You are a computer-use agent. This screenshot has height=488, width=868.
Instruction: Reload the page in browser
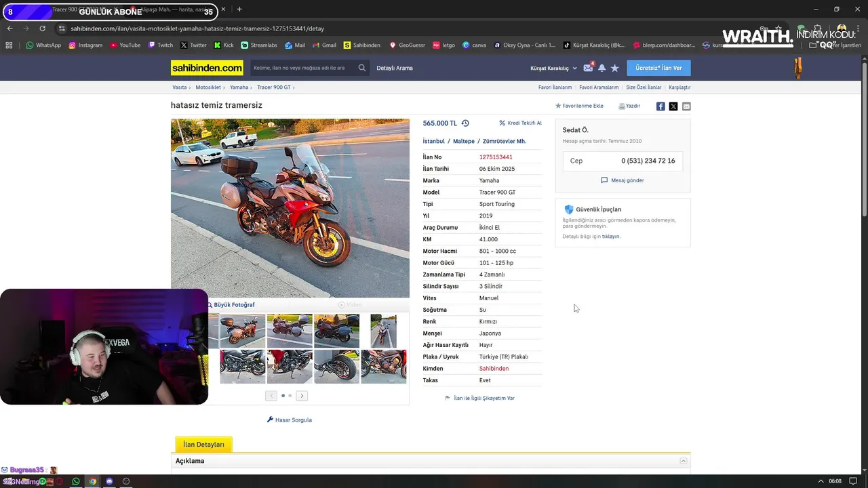(x=42, y=28)
